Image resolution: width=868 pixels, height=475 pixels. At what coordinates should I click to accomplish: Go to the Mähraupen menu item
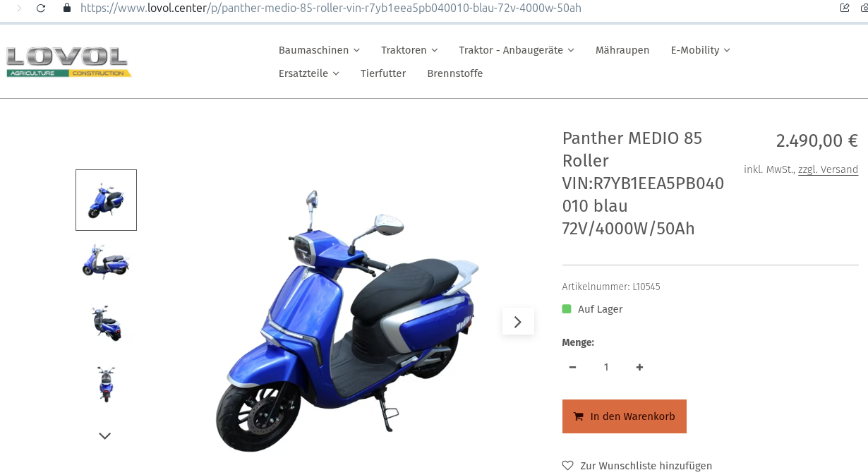[x=622, y=50]
